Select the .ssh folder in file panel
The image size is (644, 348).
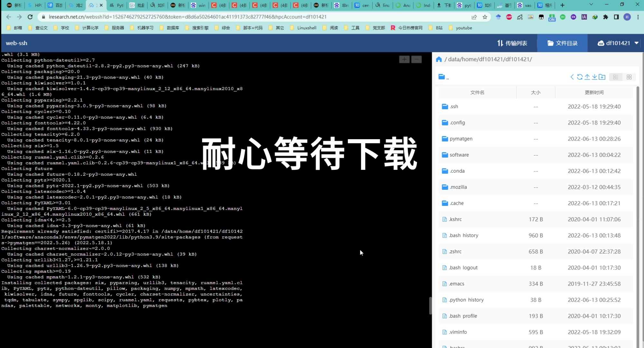pos(454,106)
